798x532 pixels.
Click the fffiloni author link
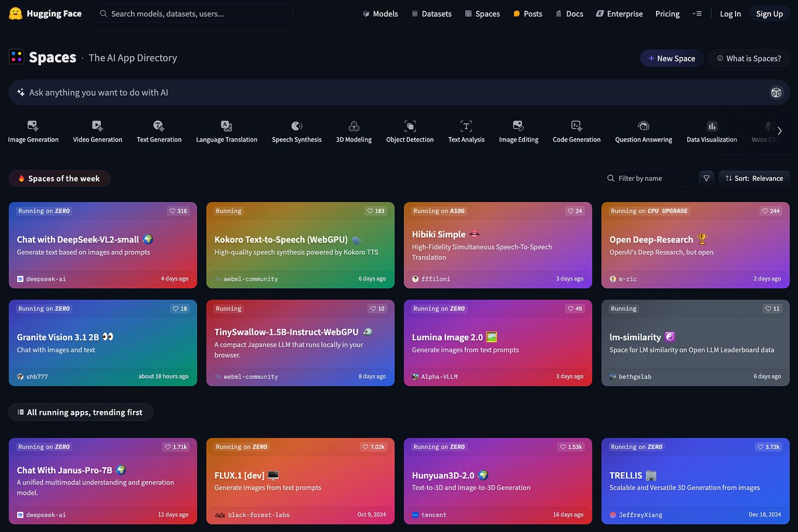[431, 279]
